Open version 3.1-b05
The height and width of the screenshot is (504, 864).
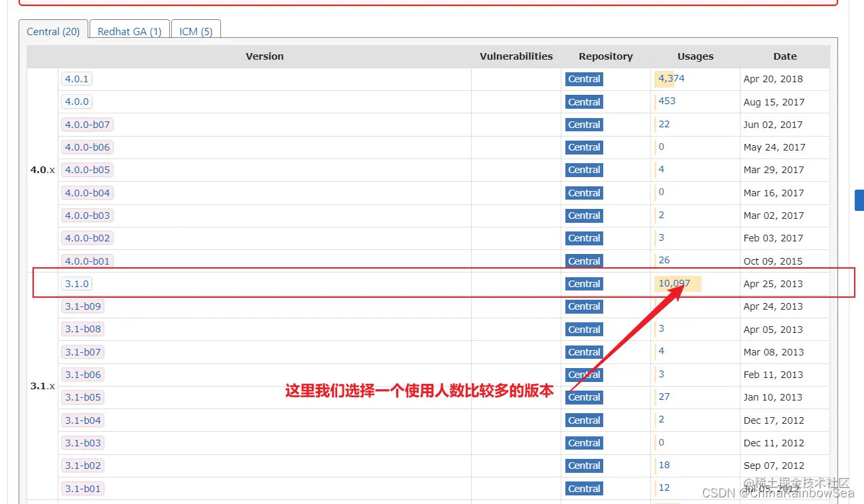pos(83,397)
